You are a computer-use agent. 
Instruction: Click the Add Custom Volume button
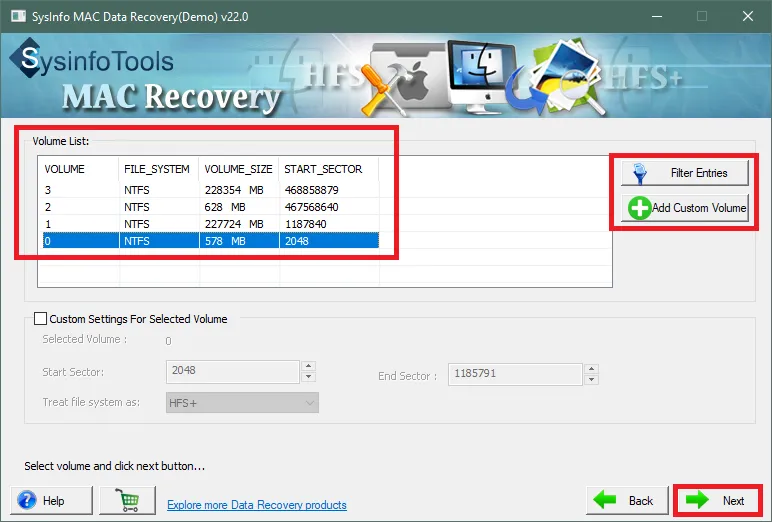[685, 208]
